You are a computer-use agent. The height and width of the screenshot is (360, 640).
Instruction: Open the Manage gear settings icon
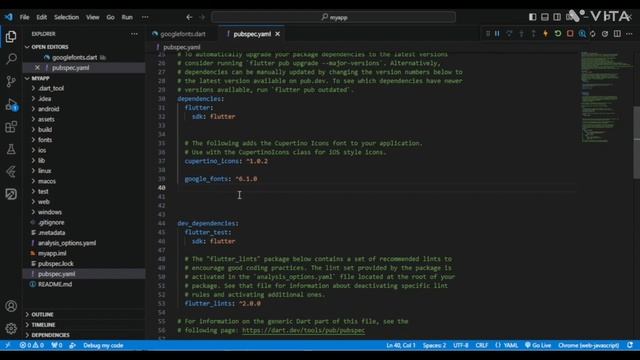(x=11, y=328)
